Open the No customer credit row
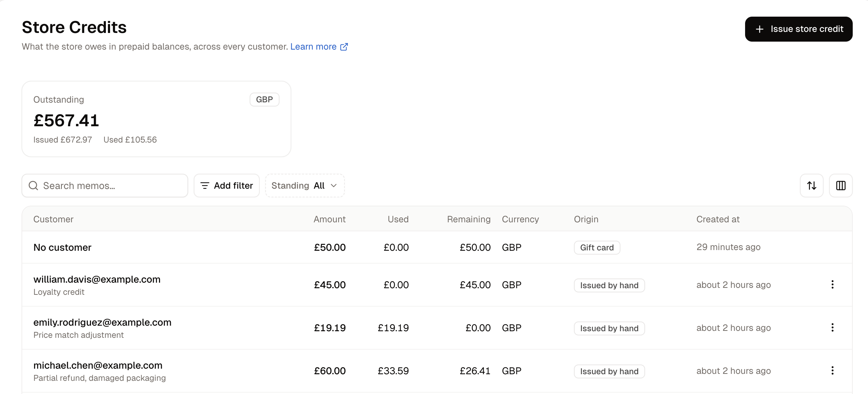Viewport: 868px width, 394px height. (437, 247)
